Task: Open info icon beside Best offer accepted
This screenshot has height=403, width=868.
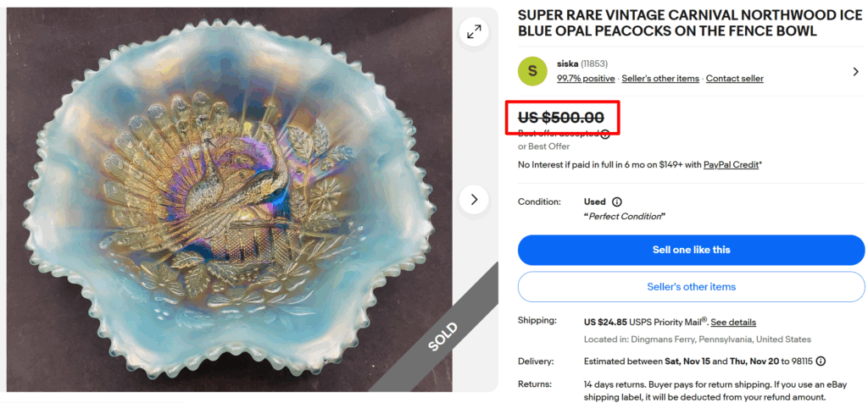Action: (x=605, y=134)
